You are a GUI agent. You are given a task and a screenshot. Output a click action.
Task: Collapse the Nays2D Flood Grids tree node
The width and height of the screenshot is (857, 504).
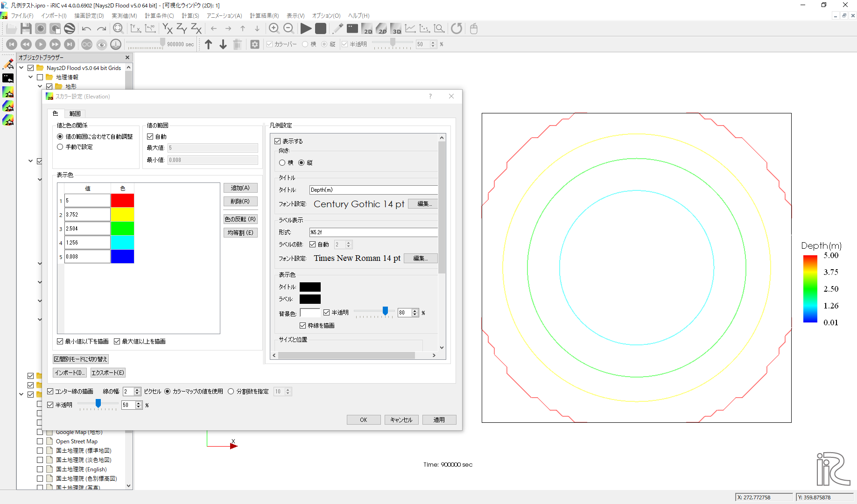(21, 68)
